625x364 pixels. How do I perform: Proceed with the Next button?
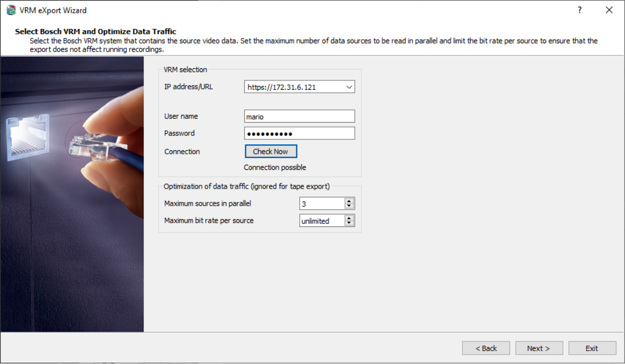539,348
